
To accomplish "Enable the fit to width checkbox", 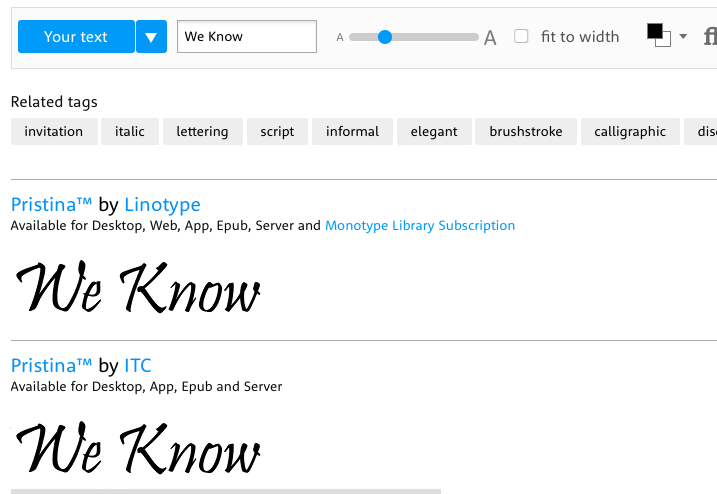I will click(x=521, y=36).
